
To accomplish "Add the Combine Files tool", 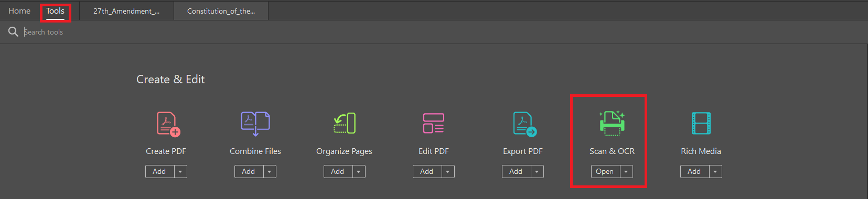I will tap(249, 171).
